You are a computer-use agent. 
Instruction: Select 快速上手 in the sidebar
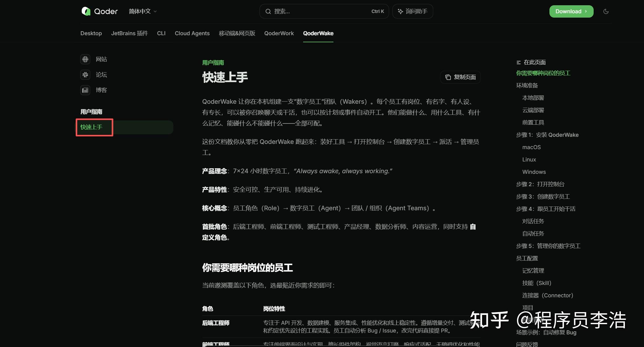point(125,127)
